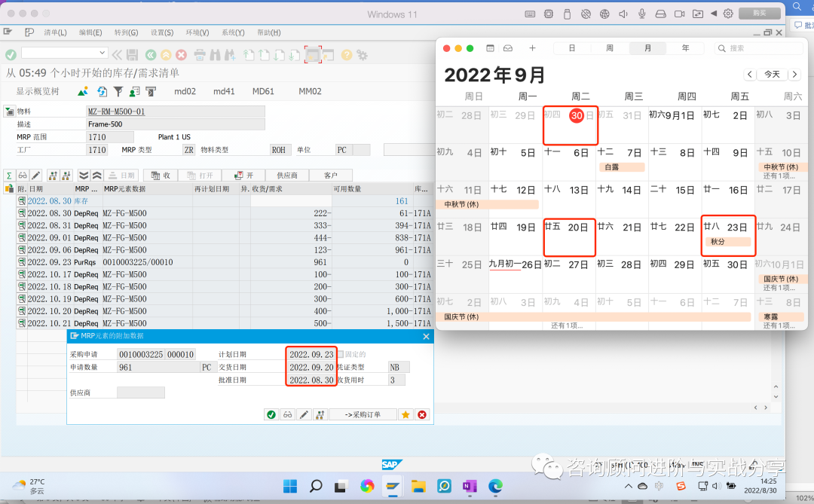Click the next-month chevron in Calendar

pos(794,74)
